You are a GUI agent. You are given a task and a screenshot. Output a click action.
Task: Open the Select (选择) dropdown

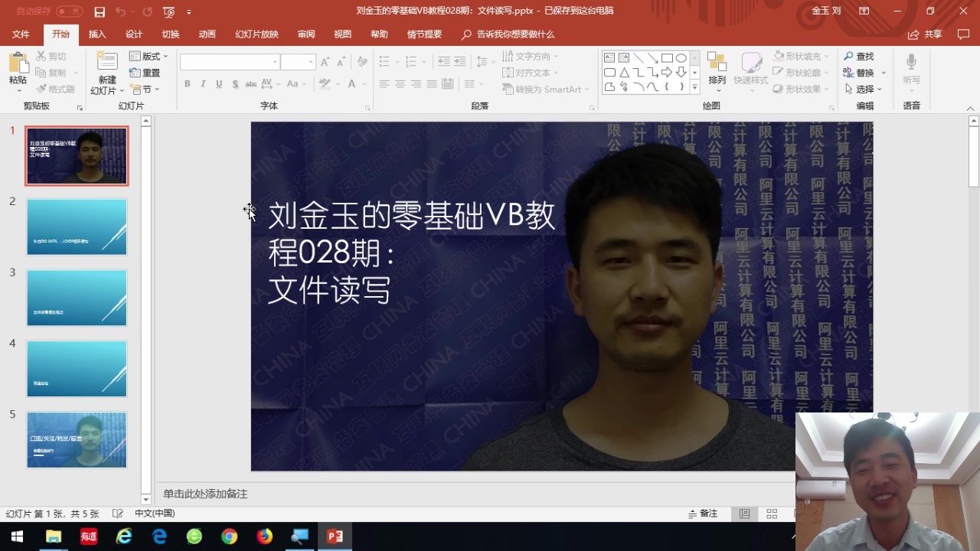pos(864,90)
